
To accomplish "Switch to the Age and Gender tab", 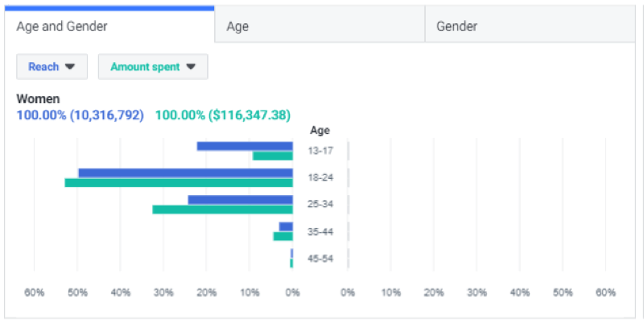I will pyautogui.click(x=62, y=26).
